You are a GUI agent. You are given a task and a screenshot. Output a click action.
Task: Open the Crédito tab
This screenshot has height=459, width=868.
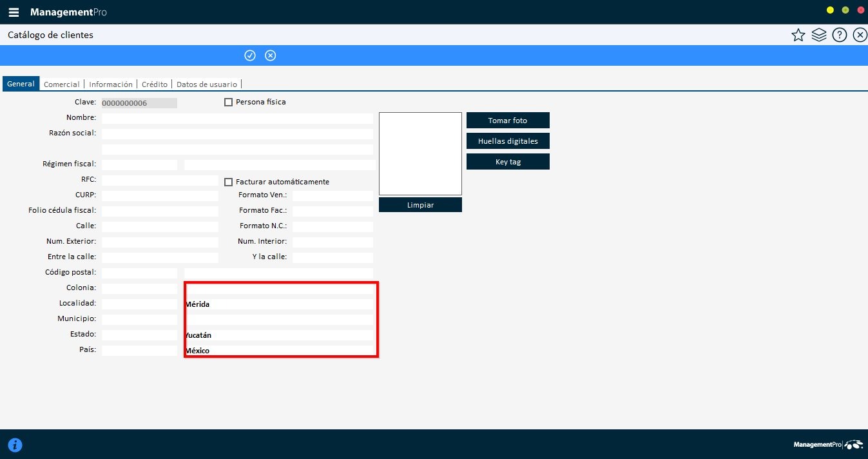[x=154, y=84]
